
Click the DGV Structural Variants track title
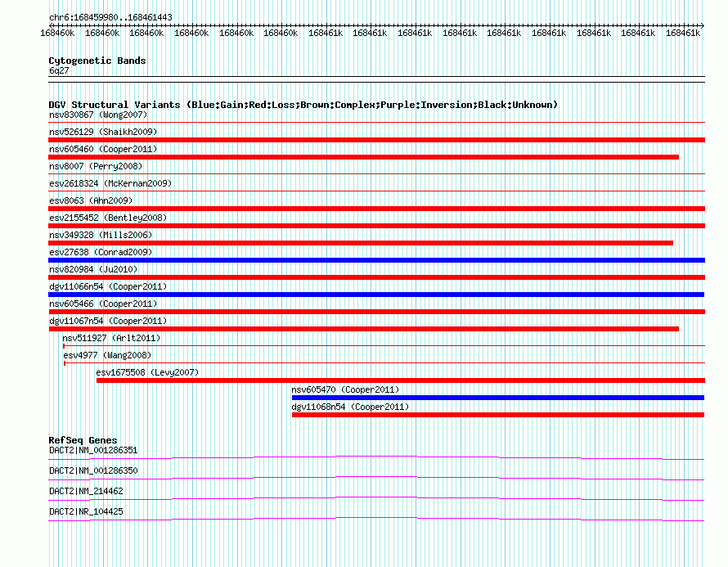point(303,105)
